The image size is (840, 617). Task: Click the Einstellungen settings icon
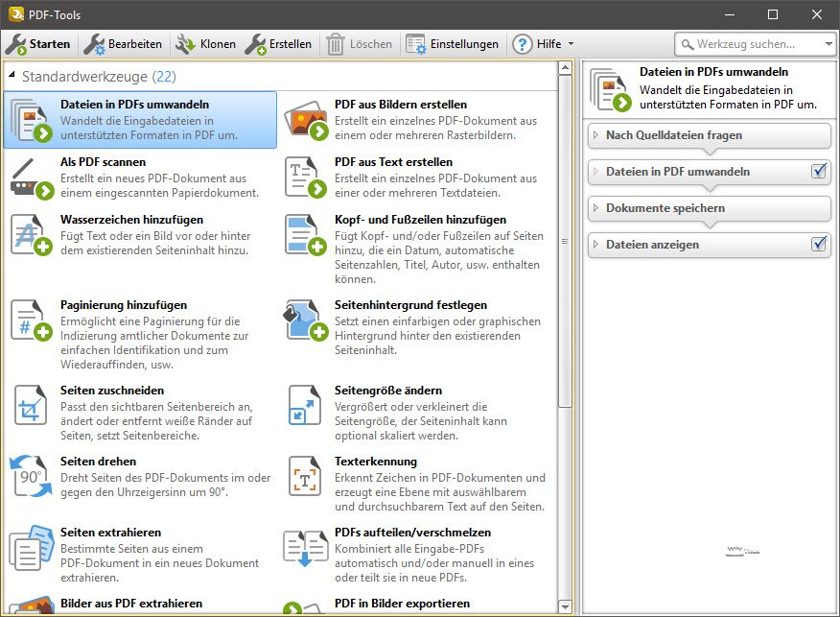(416, 44)
